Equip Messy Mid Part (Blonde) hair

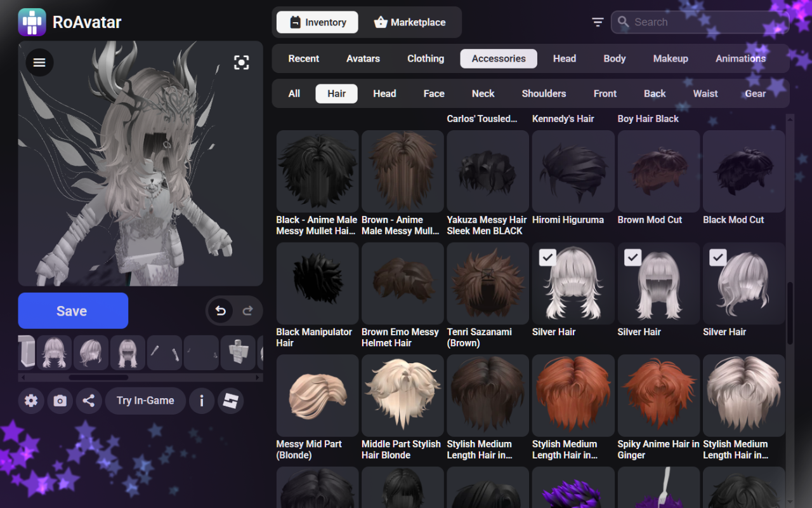pyautogui.click(x=317, y=396)
